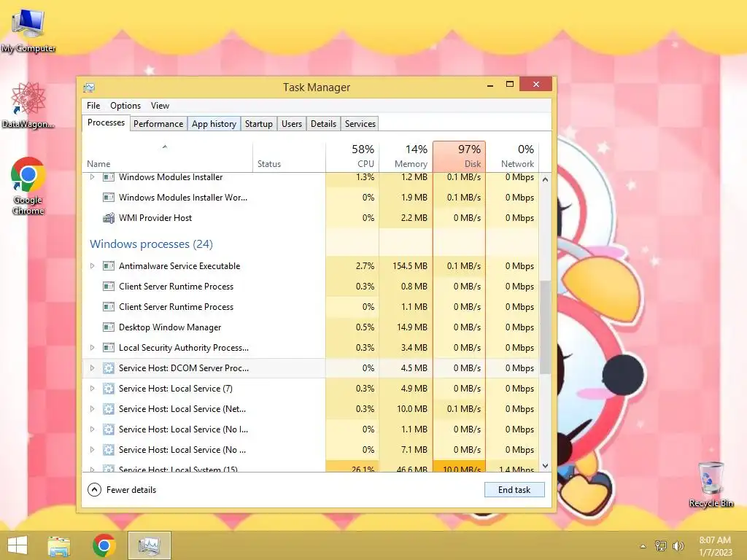Switch to the Startup tab
The width and height of the screenshot is (747, 560).
click(x=259, y=124)
